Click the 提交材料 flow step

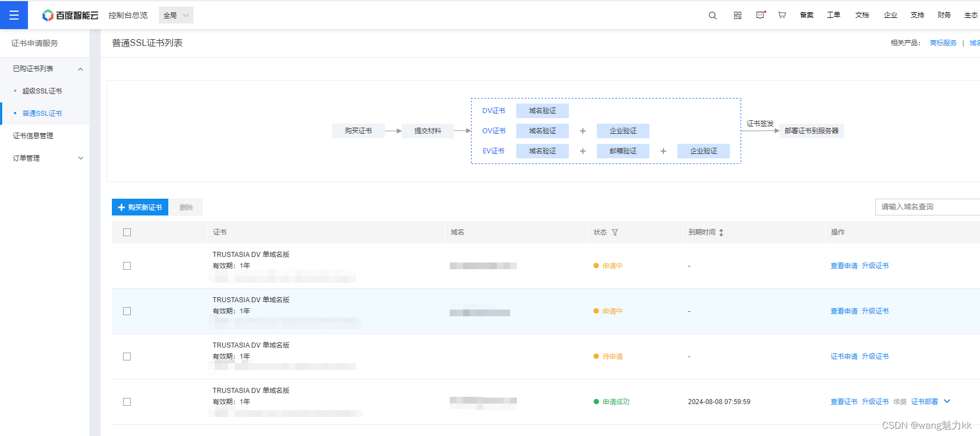click(428, 131)
